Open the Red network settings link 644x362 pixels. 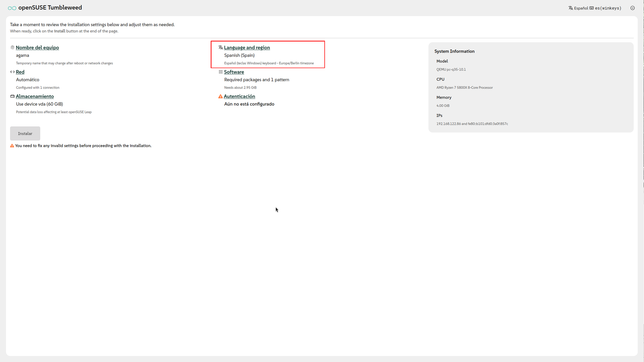coord(20,72)
